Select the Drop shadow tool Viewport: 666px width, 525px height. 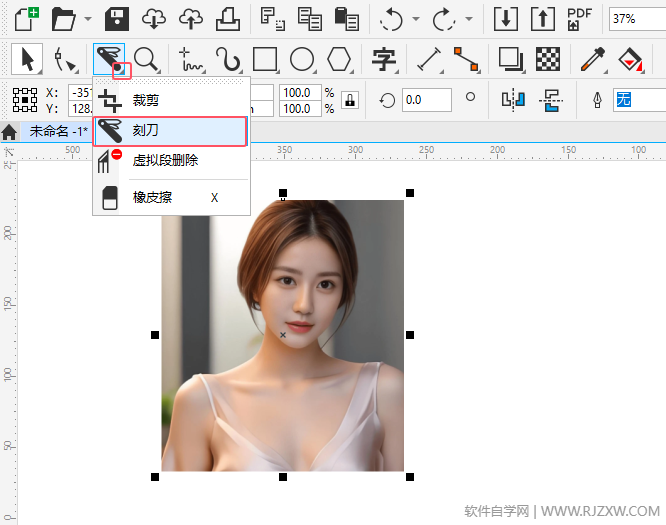point(511,59)
